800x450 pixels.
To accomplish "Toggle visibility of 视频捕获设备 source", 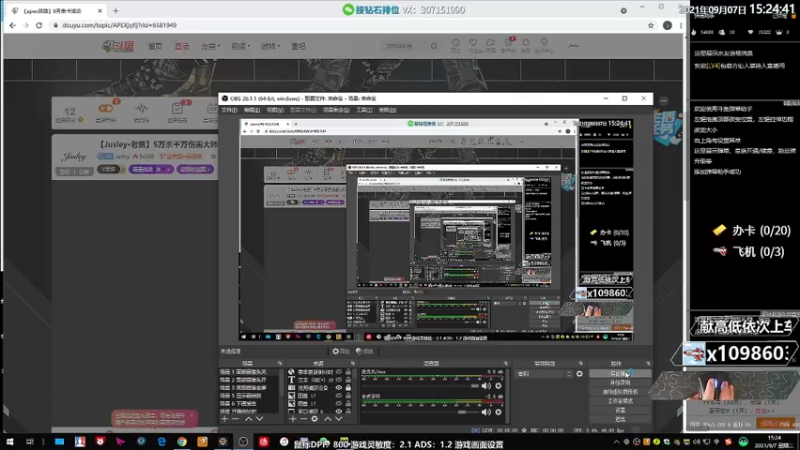I will coord(338,388).
